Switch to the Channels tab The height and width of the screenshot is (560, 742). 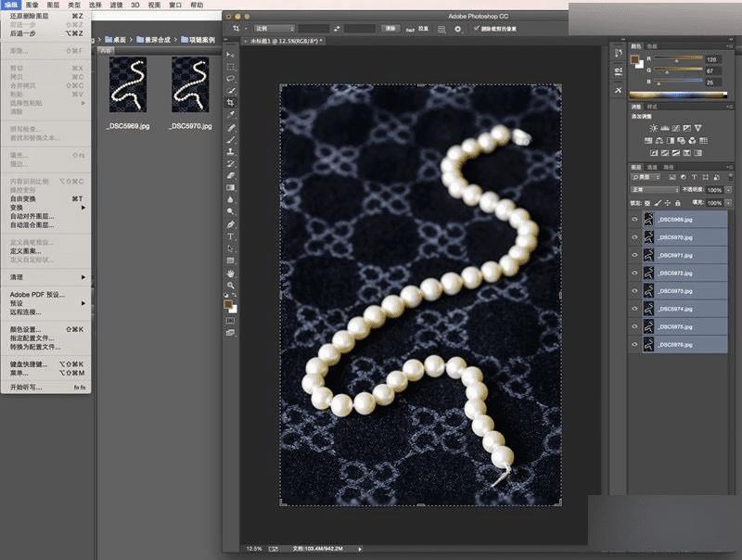pyautogui.click(x=652, y=167)
